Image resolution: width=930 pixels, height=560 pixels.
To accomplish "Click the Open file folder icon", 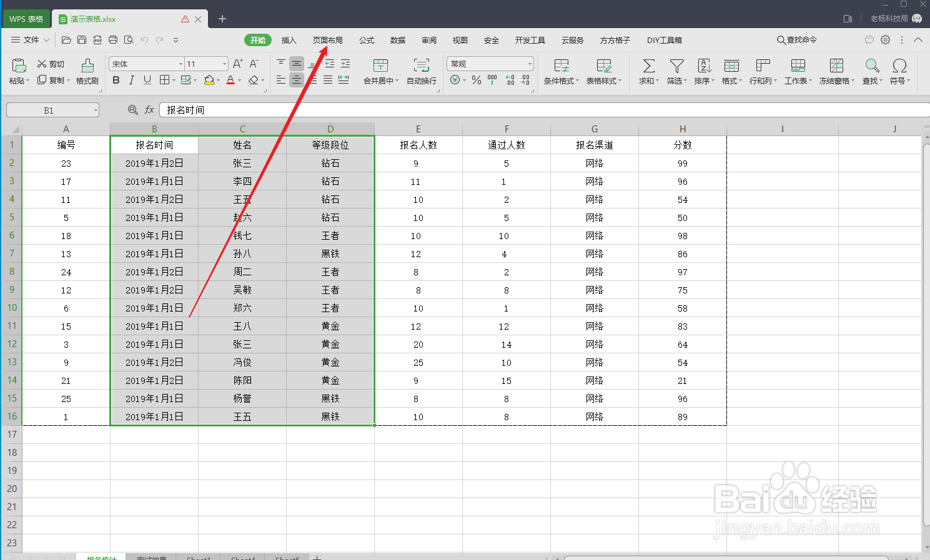I will point(66,40).
